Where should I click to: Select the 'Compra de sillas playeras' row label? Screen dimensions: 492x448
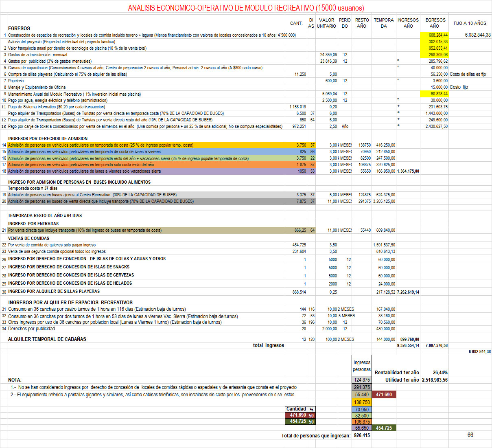pyautogui.click(x=68, y=74)
